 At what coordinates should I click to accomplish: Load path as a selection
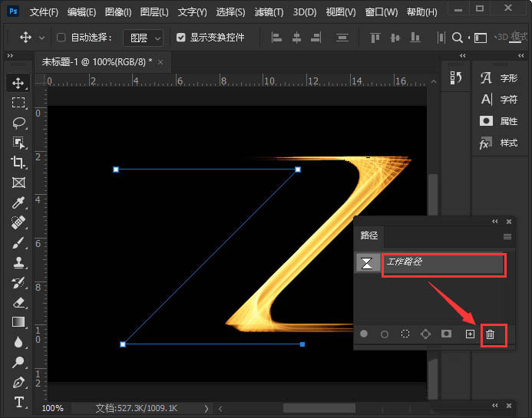point(405,334)
